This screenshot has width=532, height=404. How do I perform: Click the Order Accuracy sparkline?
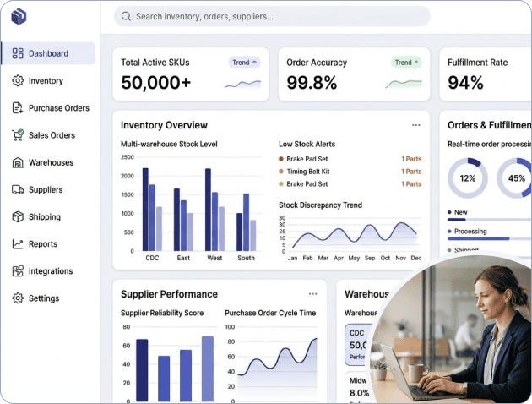click(404, 85)
